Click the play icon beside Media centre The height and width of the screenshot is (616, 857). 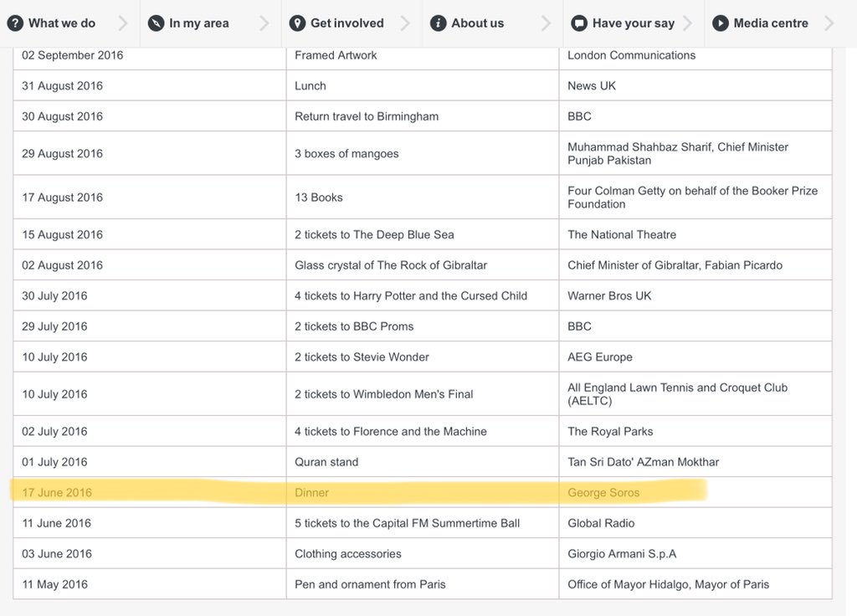[721, 23]
